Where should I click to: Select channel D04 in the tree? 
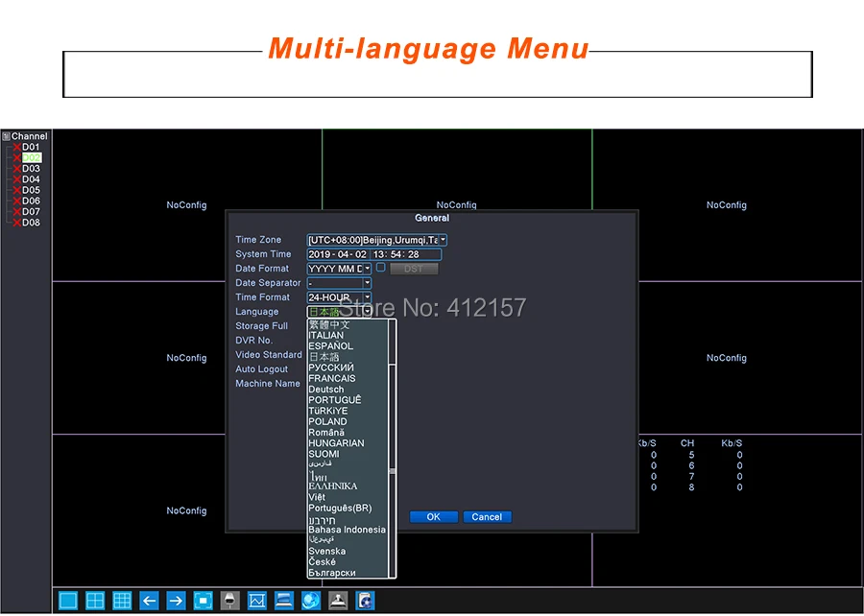pos(31,178)
